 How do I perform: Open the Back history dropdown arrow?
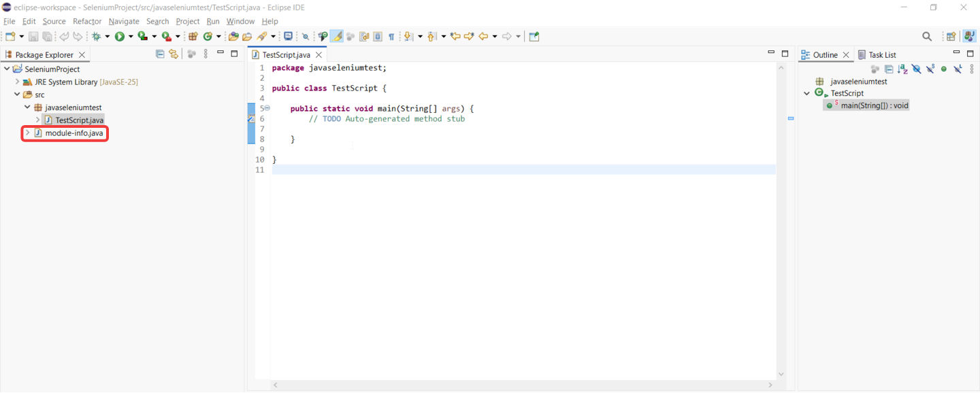tap(495, 37)
